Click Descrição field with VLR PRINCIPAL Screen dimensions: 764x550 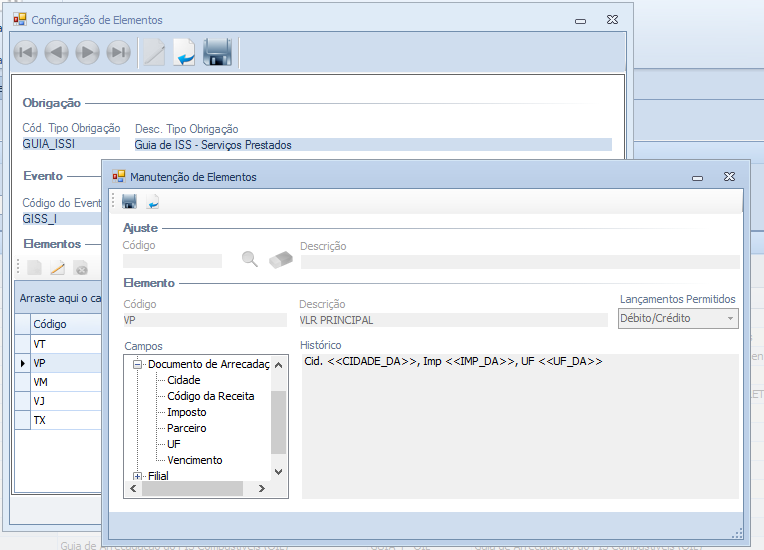coord(454,320)
